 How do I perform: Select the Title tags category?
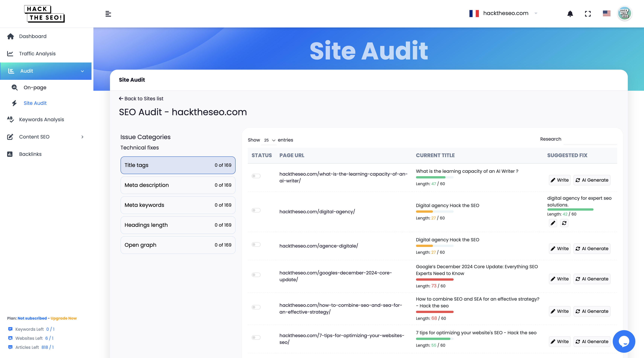178,165
